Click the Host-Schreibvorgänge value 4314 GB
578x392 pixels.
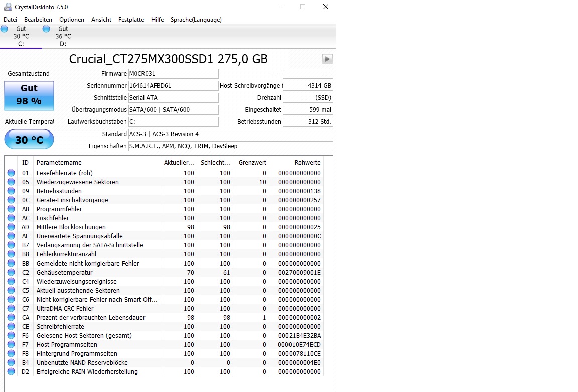308,85
